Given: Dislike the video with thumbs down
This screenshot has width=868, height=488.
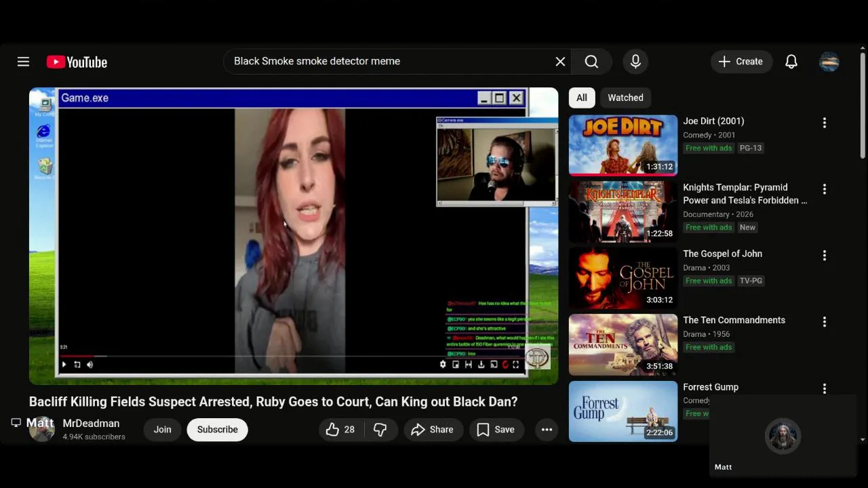Looking at the screenshot, I should pyautogui.click(x=380, y=430).
